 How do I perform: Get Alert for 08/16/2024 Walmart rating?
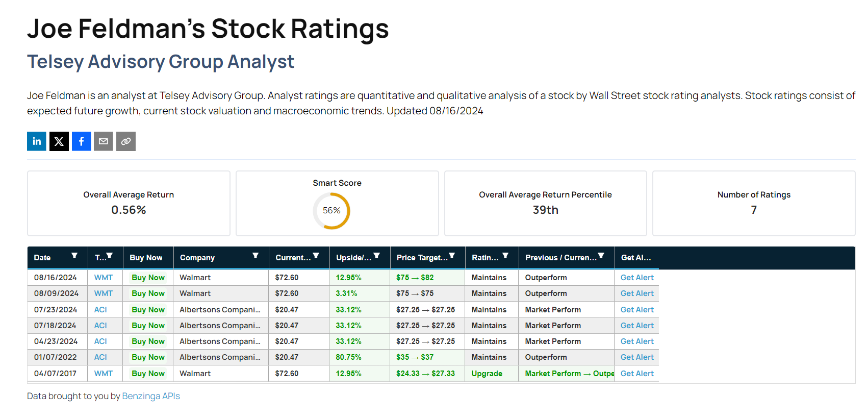pyautogui.click(x=637, y=278)
